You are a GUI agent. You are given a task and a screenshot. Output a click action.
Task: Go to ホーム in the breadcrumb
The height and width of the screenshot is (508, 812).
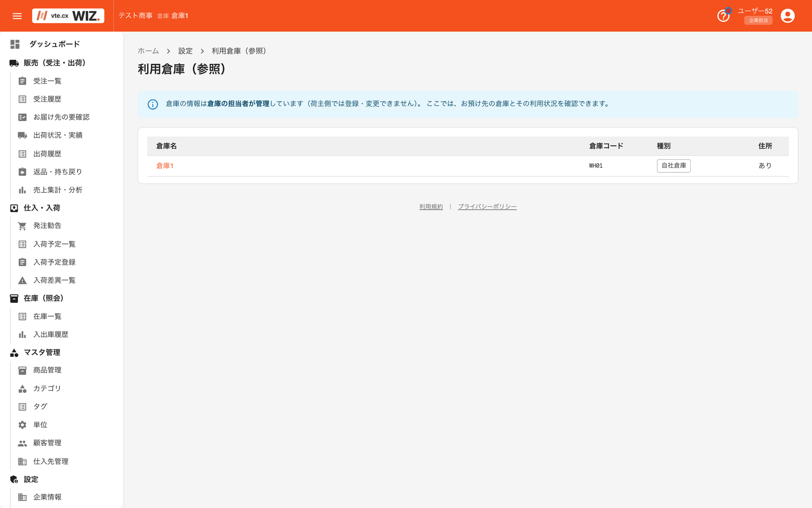(148, 51)
